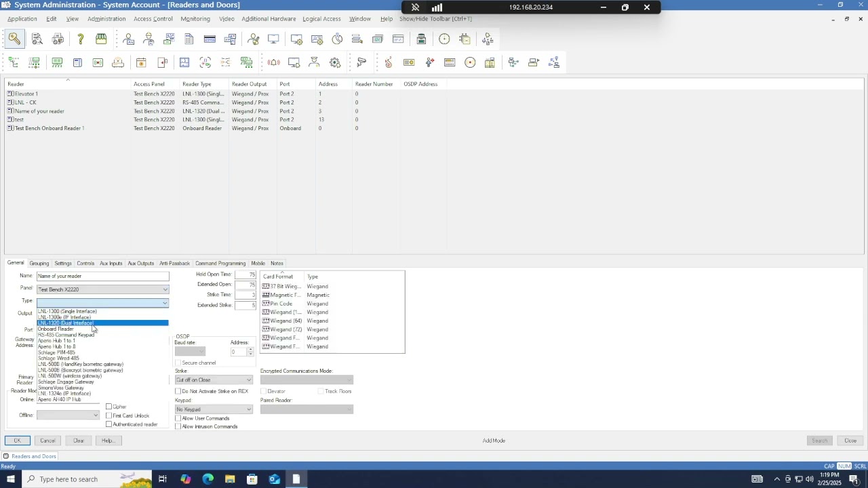Click the security camera icon

[x=361, y=62]
